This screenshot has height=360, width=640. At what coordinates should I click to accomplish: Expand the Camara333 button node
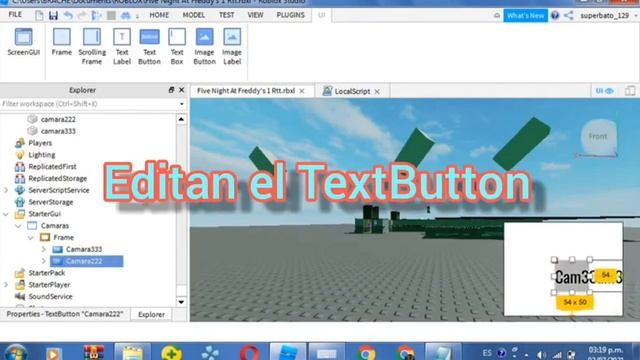(44, 249)
